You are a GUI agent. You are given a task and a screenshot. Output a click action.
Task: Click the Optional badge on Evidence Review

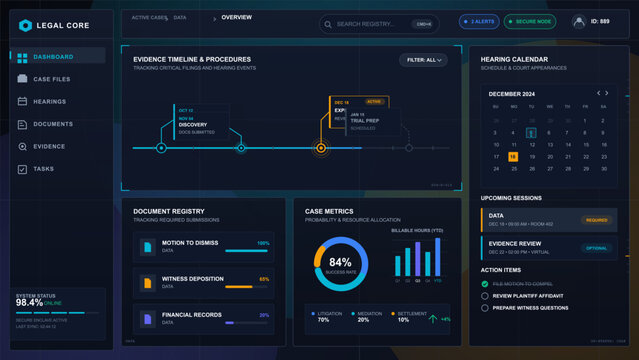(x=596, y=248)
